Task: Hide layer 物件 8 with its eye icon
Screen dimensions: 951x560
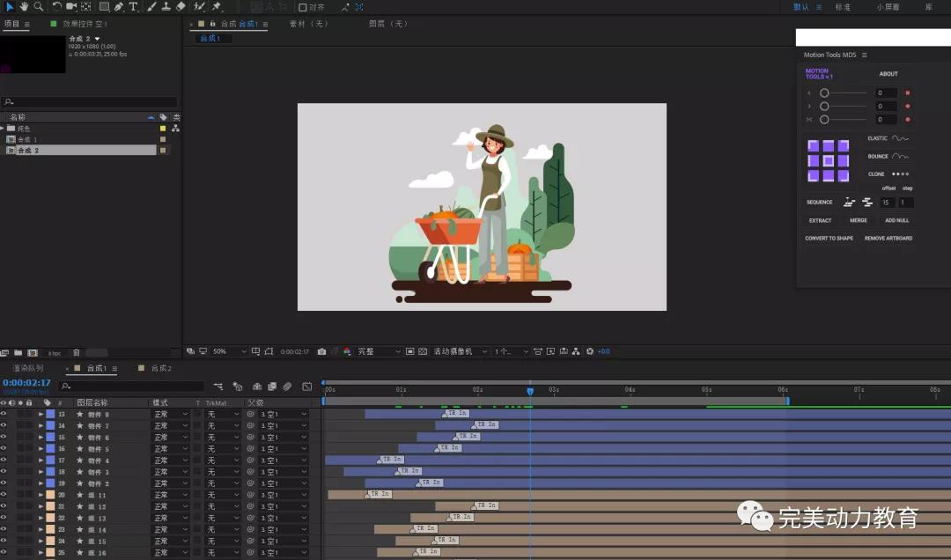Action: coord(4,414)
